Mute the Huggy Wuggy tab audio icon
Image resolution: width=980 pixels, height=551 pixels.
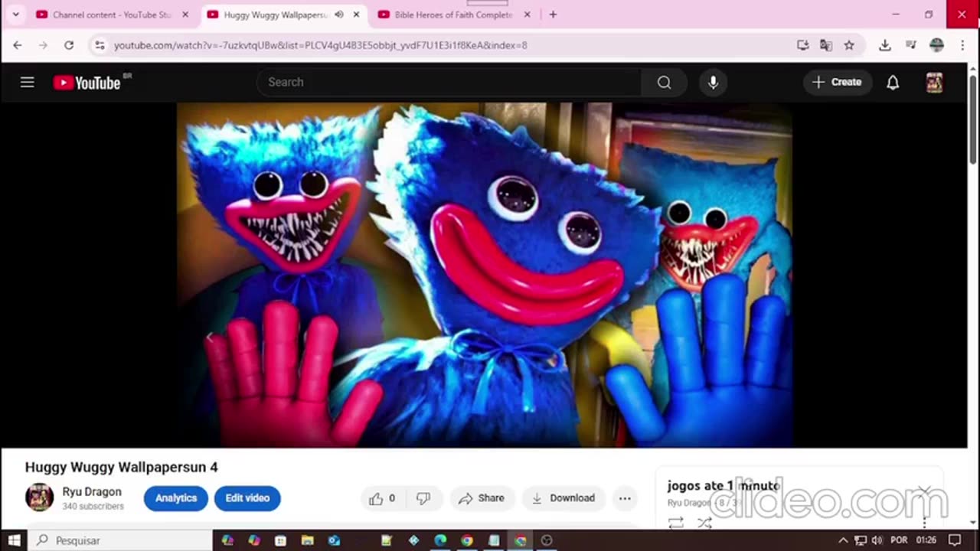pos(338,15)
